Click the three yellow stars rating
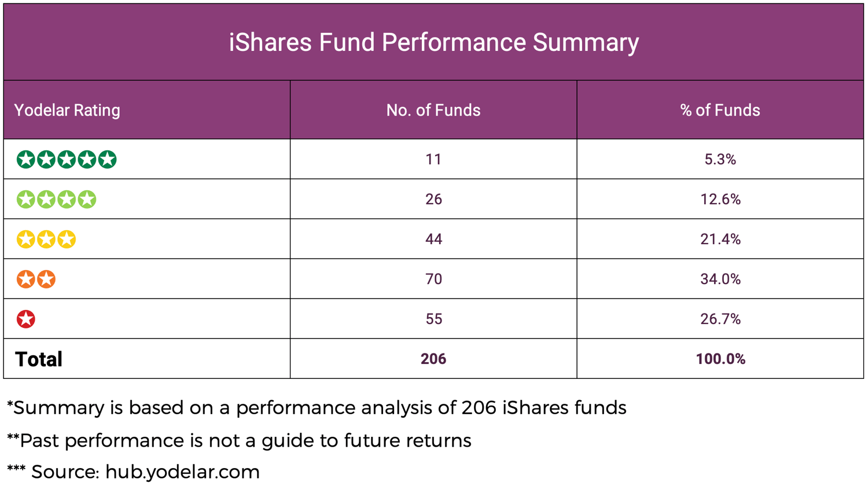 tap(46, 239)
